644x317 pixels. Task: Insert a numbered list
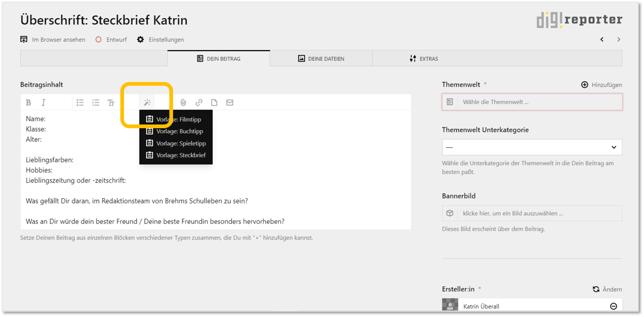96,103
